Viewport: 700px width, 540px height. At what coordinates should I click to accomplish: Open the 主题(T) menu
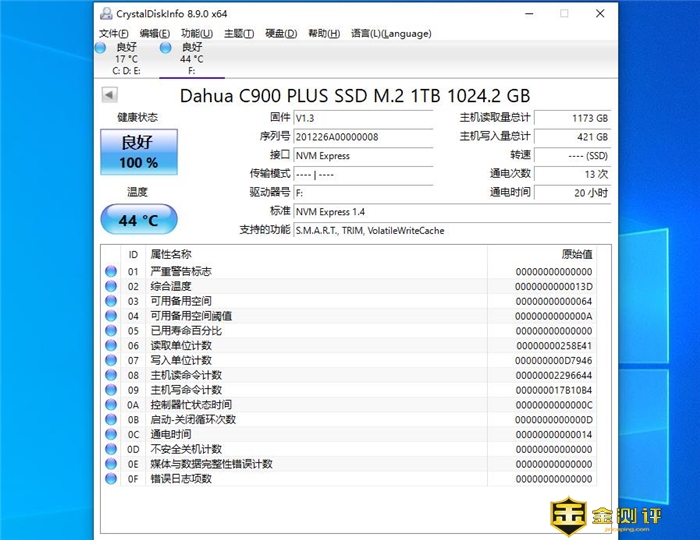point(238,33)
